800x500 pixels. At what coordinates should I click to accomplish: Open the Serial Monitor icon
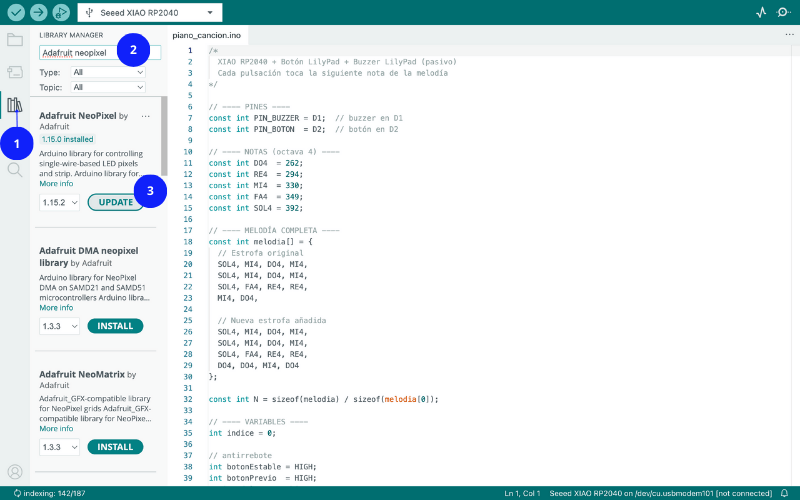[x=783, y=13]
